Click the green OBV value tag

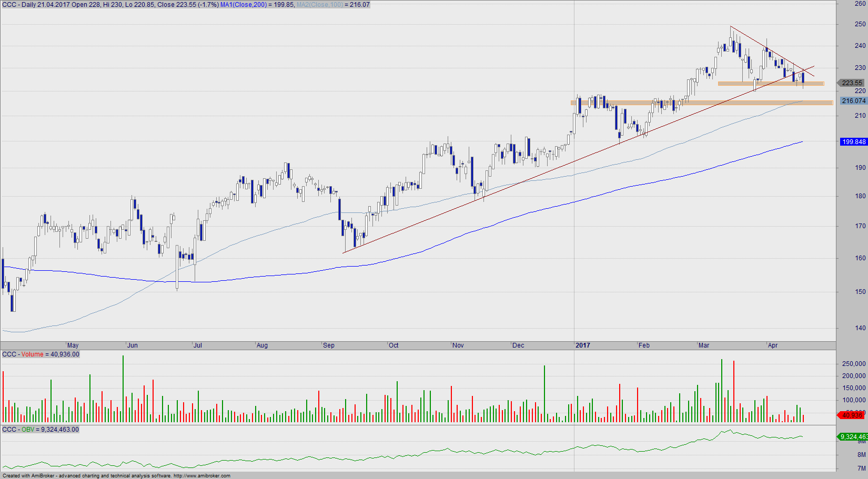853,437
